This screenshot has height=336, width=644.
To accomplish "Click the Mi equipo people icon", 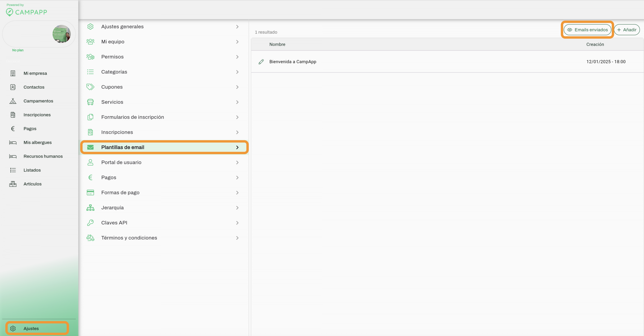I will click(x=90, y=42).
